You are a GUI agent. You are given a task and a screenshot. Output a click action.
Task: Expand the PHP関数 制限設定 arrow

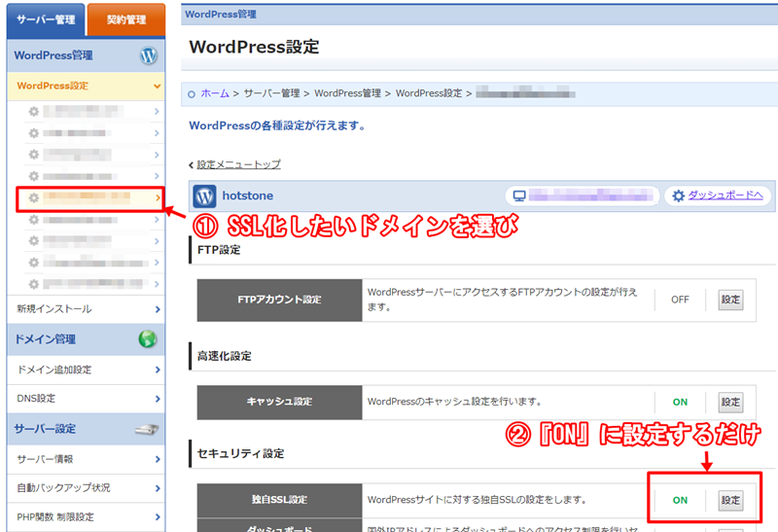click(158, 516)
